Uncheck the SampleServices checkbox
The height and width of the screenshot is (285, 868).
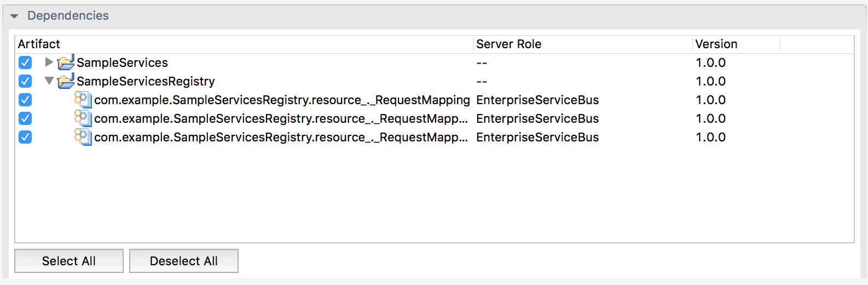pos(25,62)
